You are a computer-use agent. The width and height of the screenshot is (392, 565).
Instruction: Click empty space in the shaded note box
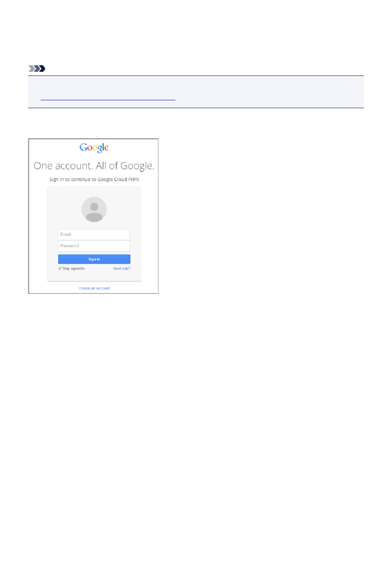pos(268,92)
